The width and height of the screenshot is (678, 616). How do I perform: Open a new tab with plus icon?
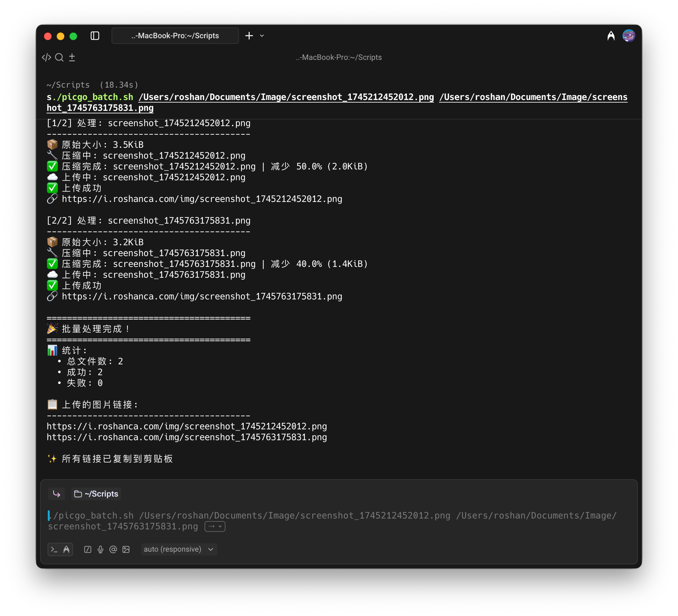pyautogui.click(x=249, y=36)
